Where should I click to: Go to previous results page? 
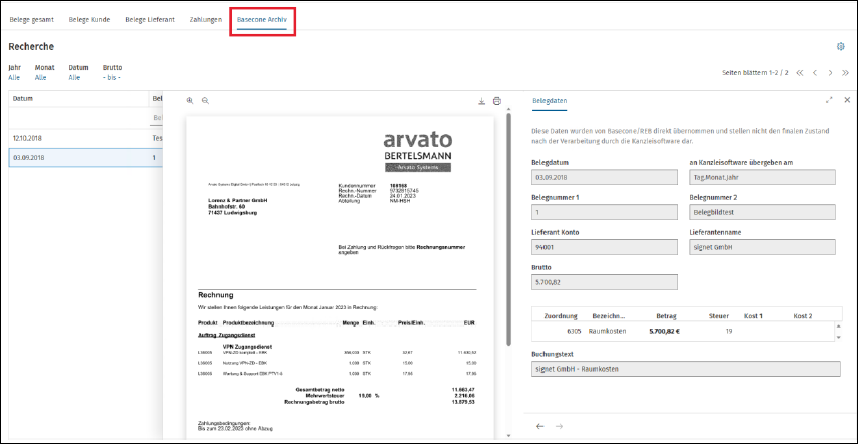[x=815, y=73]
